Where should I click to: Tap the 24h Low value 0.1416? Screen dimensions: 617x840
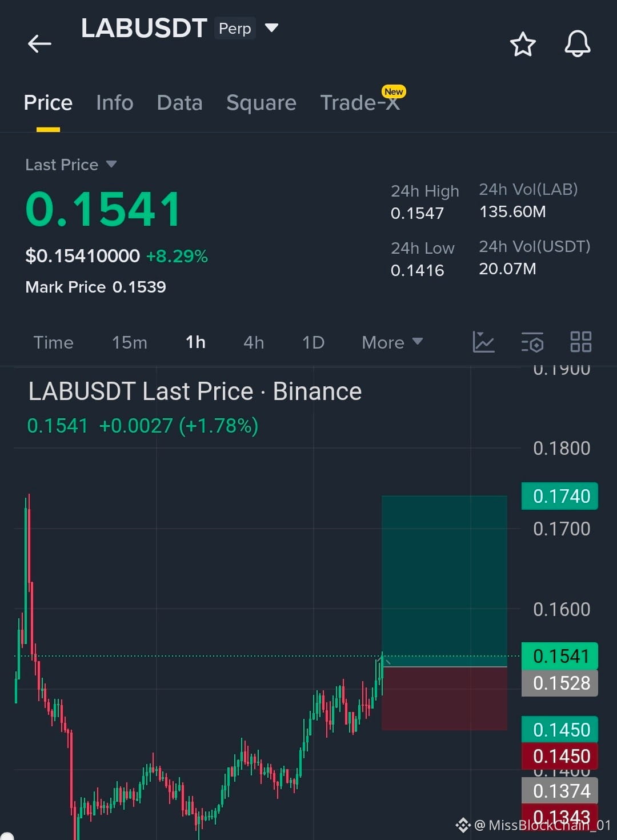[x=417, y=270]
